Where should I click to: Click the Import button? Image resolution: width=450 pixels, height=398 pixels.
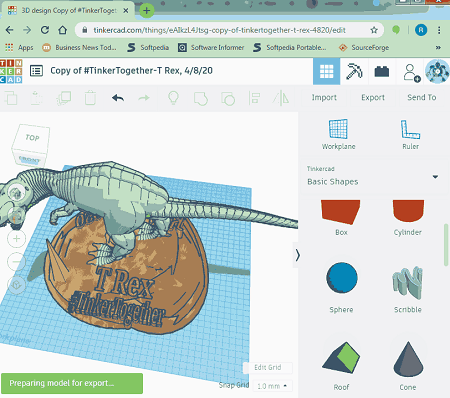coord(324,97)
